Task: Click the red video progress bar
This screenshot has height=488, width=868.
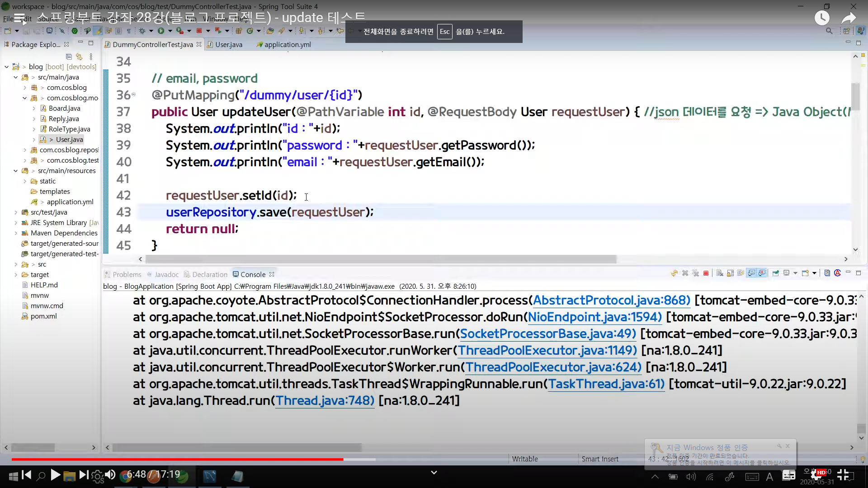Action: point(181,459)
